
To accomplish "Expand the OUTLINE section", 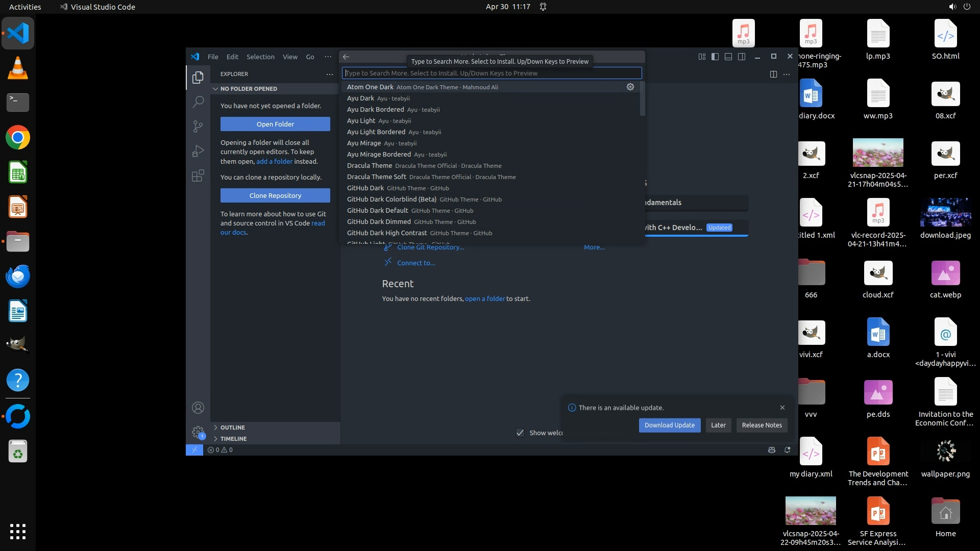I will click(x=233, y=428).
